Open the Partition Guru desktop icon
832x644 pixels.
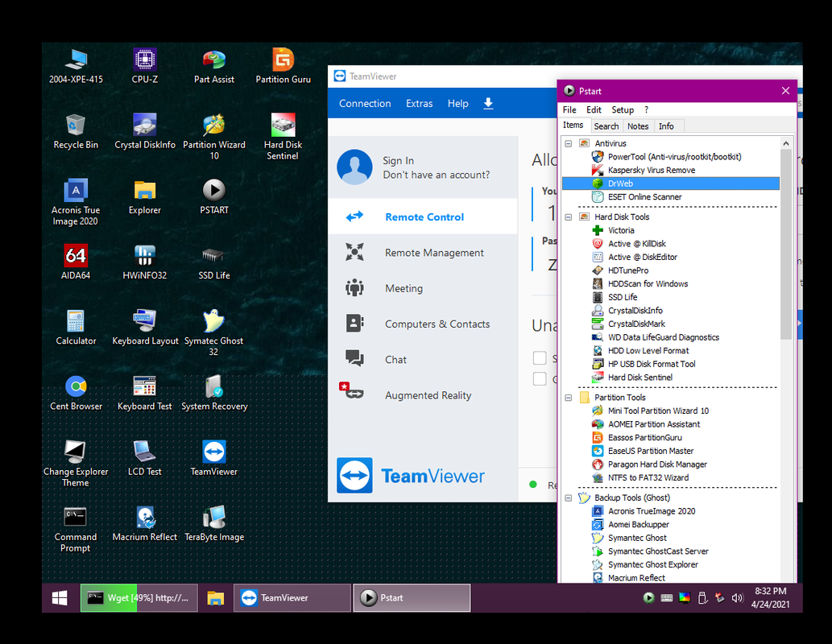(283, 66)
